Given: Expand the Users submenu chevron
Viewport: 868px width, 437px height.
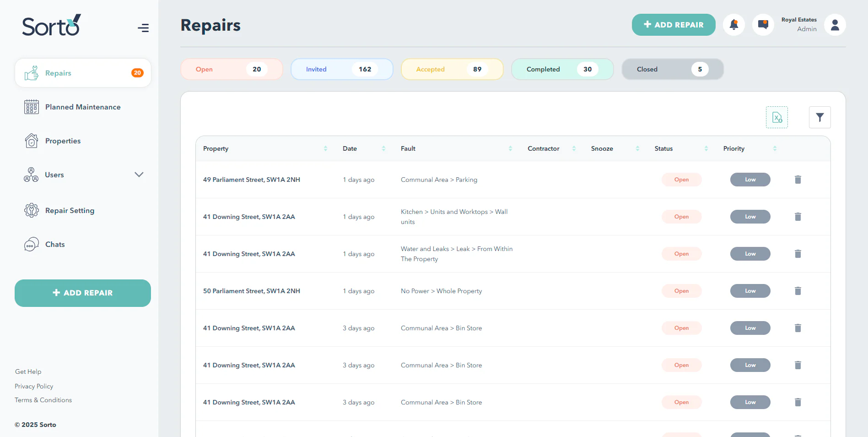Looking at the screenshot, I should click(x=139, y=175).
